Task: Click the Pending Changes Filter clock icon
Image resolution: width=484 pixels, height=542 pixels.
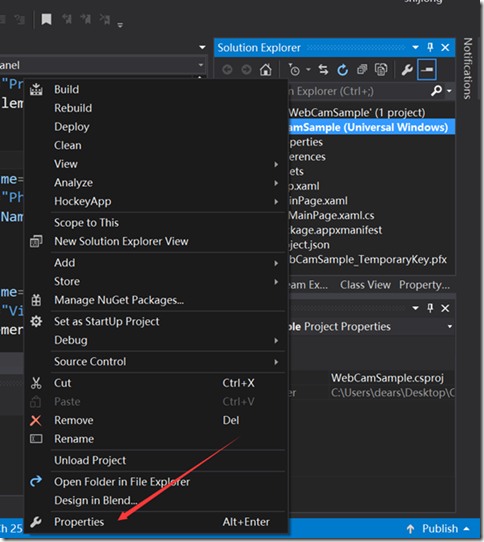Action: (x=294, y=70)
